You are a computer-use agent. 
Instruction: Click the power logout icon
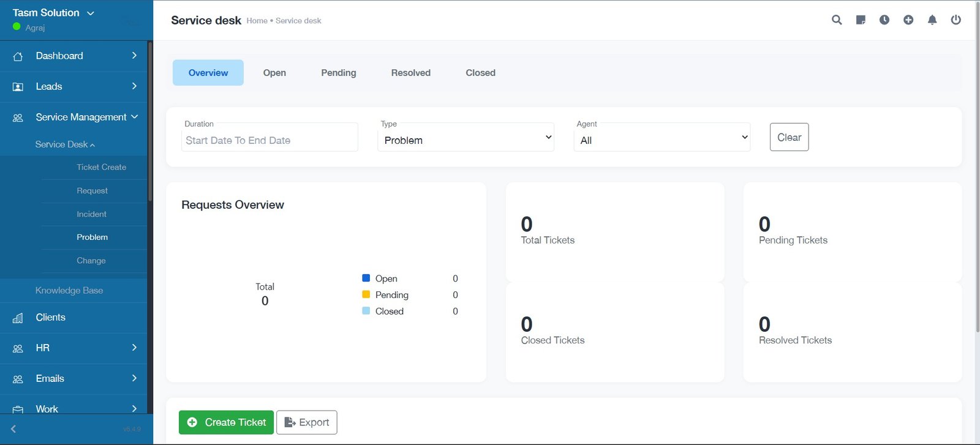[x=956, y=20]
